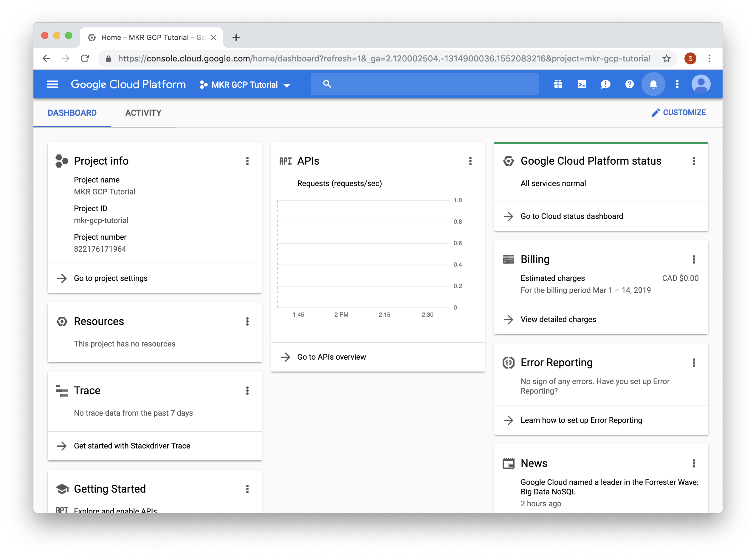Image resolution: width=756 pixels, height=557 pixels.
Task: Open the Google account avatar
Action: click(701, 84)
